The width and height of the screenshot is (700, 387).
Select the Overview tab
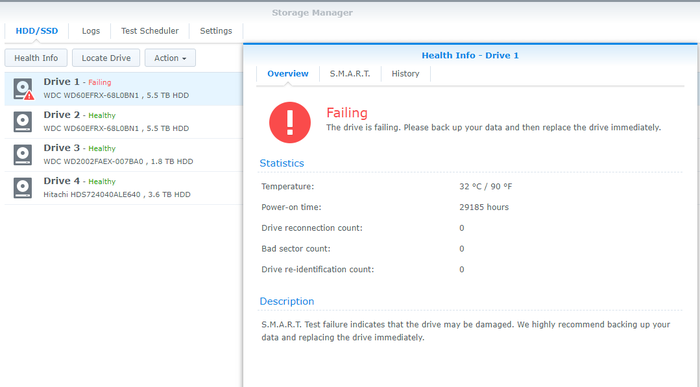(288, 74)
